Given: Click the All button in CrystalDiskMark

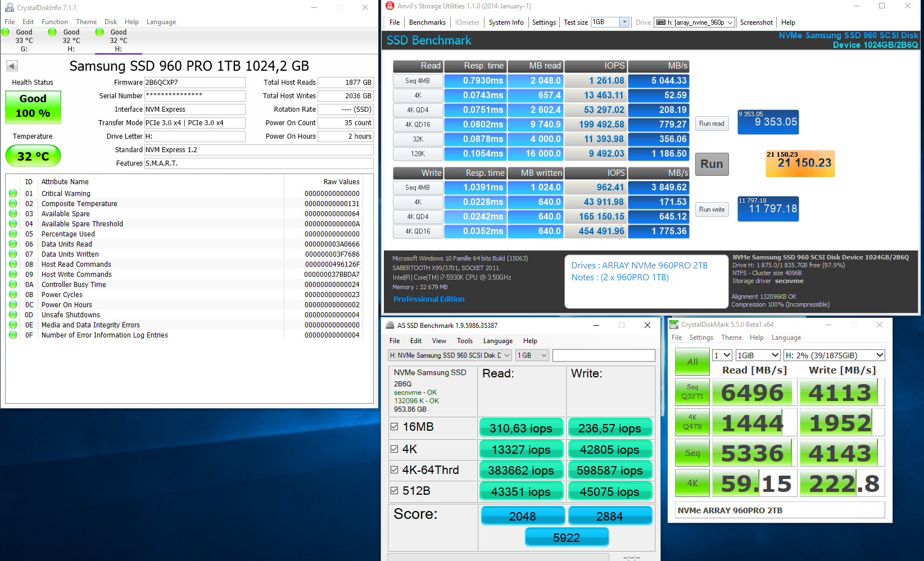Looking at the screenshot, I should tap(692, 362).
